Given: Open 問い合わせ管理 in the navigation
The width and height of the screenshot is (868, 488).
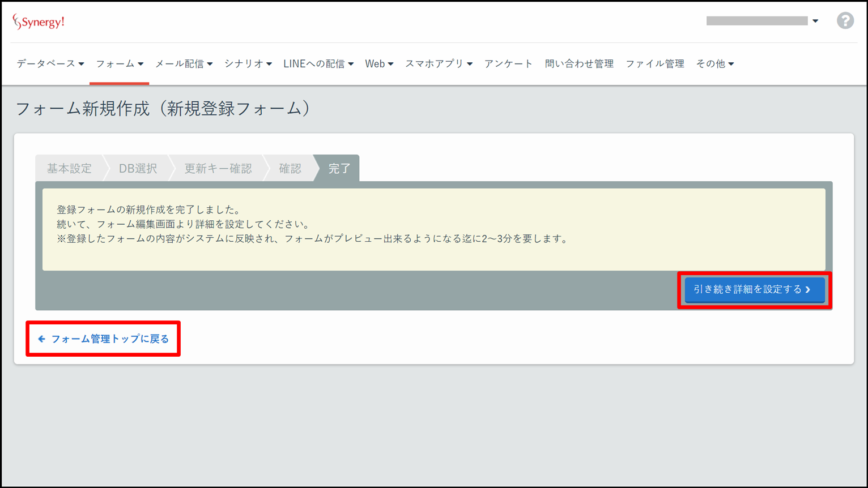Looking at the screenshot, I should tap(579, 64).
